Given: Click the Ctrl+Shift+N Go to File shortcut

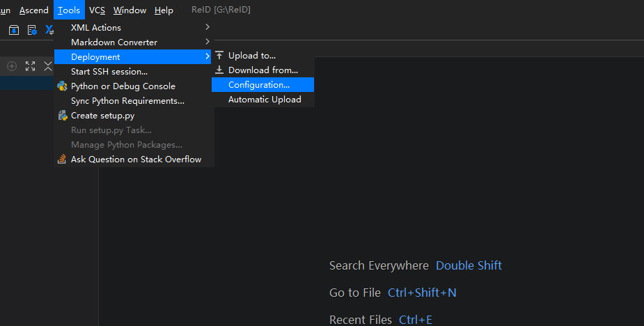Looking at the screenshot, I should 422,293.
